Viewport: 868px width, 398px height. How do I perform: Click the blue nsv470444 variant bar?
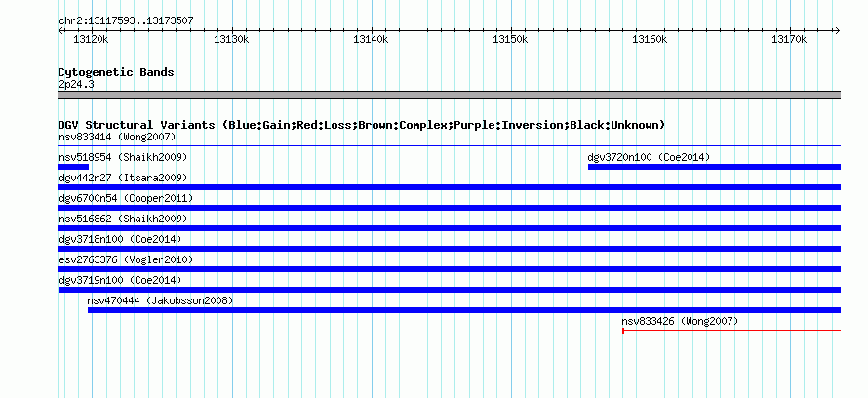pyautogui.click(x=464, y=310)
